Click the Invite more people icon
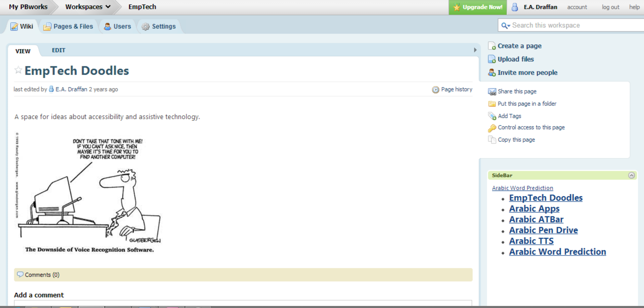Viewport: 644px width, 308px height. [492, 73]
